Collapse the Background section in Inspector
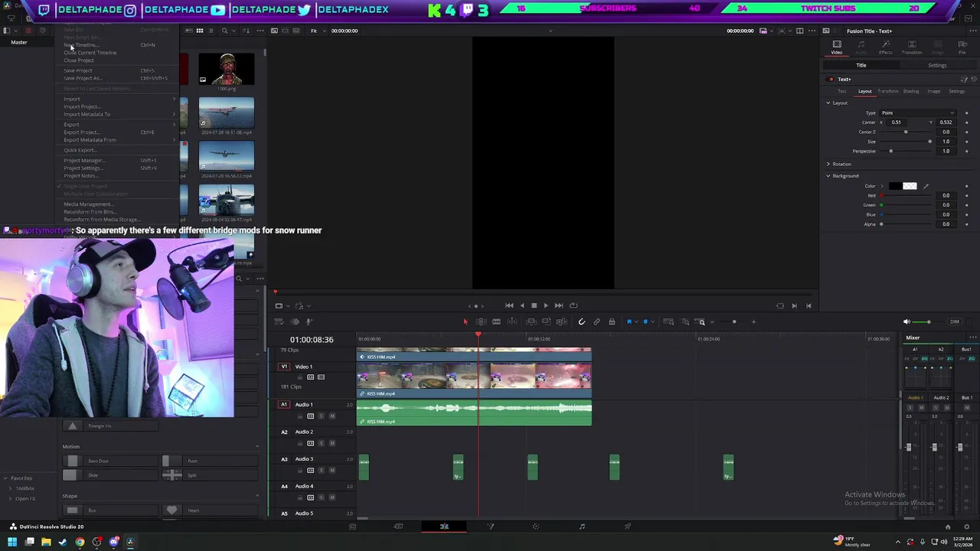Image resolution: width=980 pixels, height=551 pixels. click(x=828, y=176)
